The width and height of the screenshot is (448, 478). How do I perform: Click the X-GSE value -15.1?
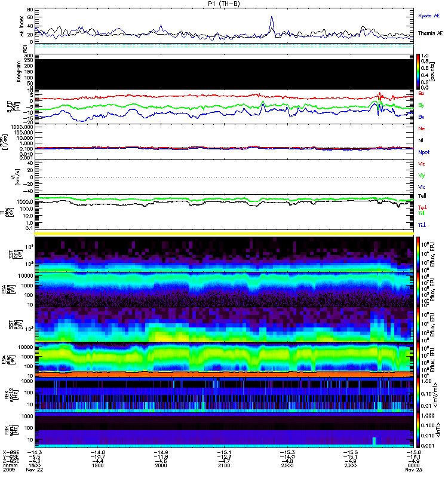pos(224,452)
